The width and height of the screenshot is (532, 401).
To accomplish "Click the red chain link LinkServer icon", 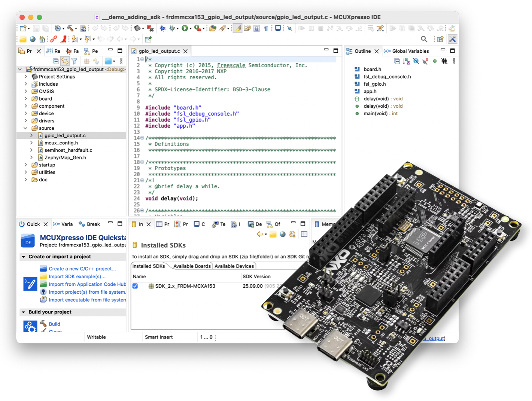I will coord(54,39).
